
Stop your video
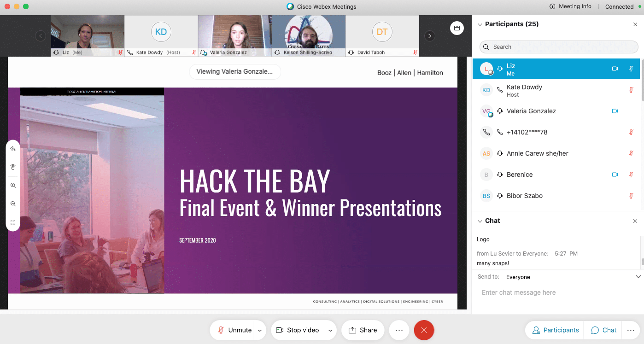(298, 330)
